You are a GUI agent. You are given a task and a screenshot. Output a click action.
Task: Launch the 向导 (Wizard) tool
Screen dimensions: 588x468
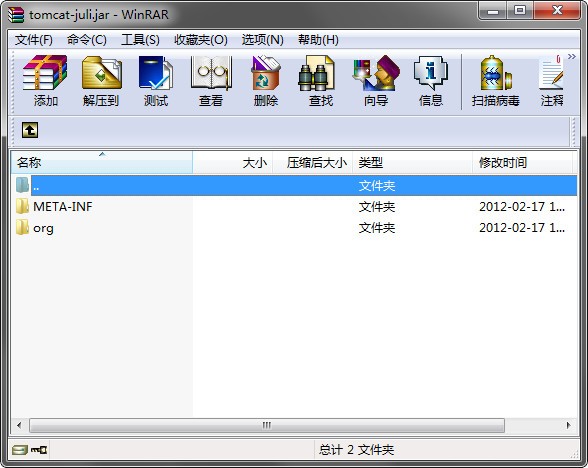click(x=376, y=81)
